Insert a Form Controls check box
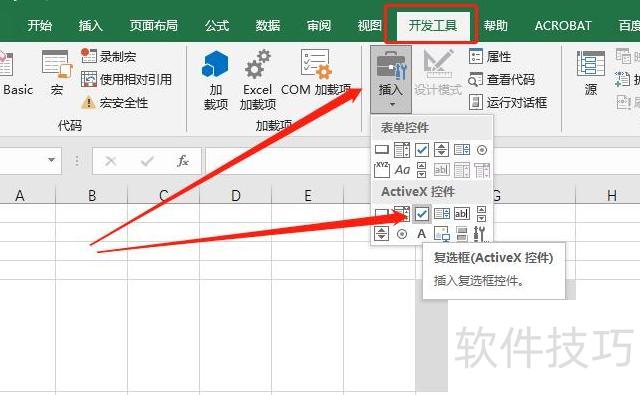 422,150
